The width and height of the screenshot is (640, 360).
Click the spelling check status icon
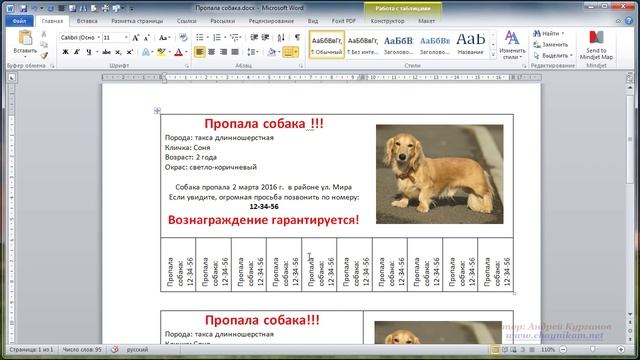[x=115, y=349]
